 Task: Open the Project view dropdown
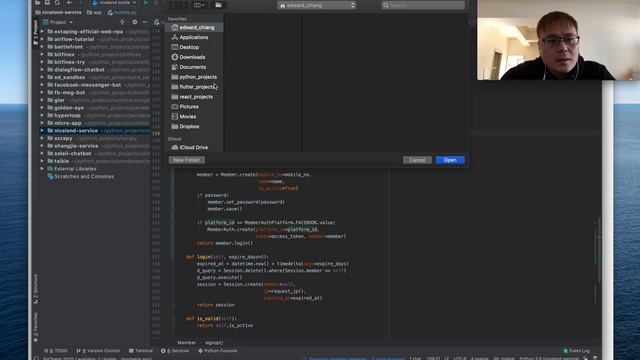(x=58, y=22)
